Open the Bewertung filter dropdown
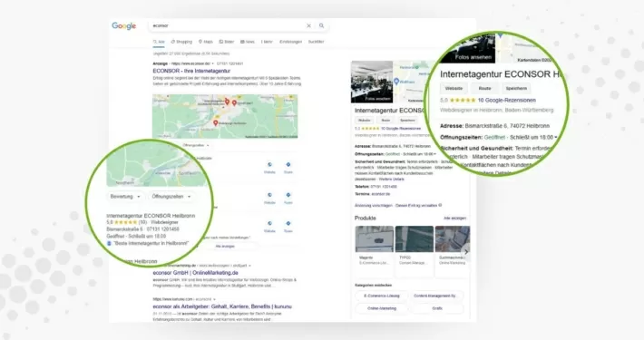 (125, 196)
